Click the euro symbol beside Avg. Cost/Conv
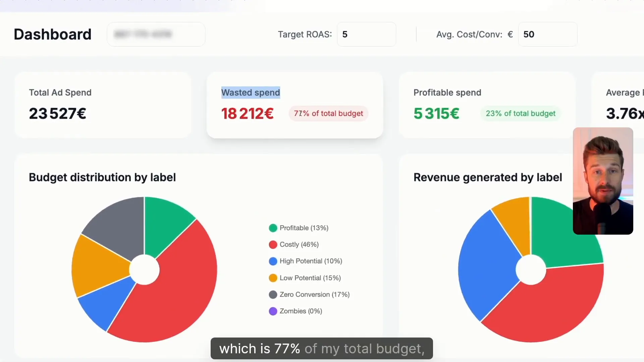Screen dimensions: 644x362 [x=510, y=34]
